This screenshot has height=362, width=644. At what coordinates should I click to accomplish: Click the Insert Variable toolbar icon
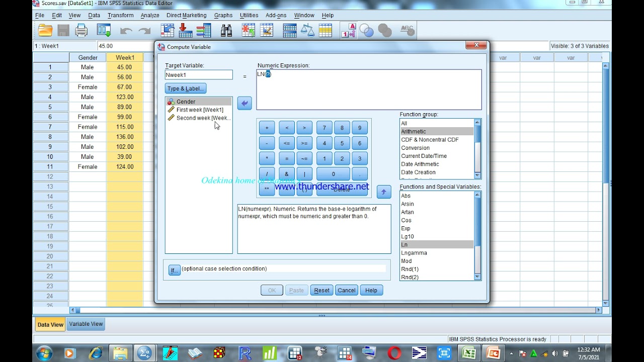pos(266,31)
